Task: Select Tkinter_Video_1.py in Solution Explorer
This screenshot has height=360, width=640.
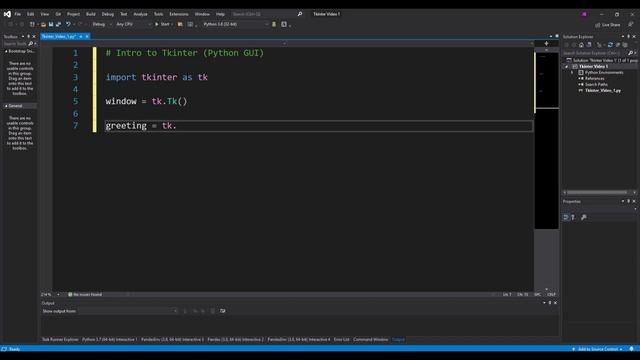Action: [603, 91]
